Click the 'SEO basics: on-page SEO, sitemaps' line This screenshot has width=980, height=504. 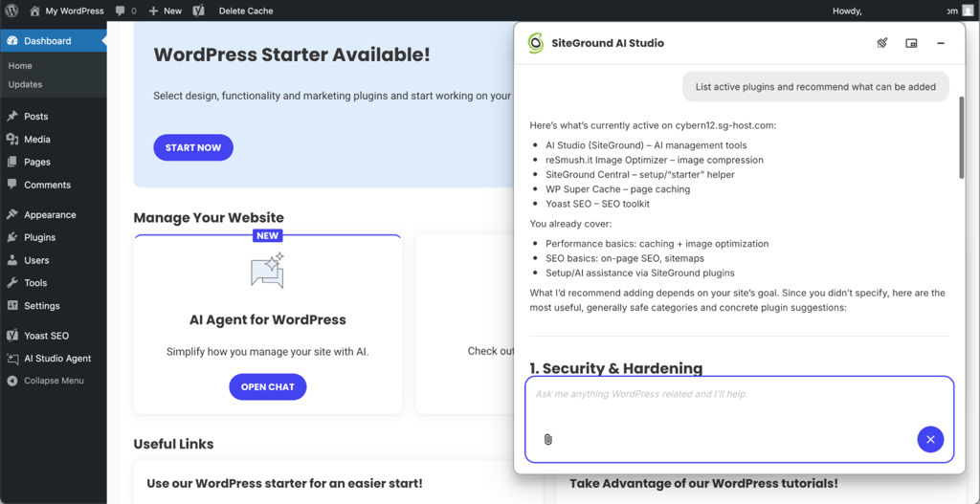tap(625, 258)
